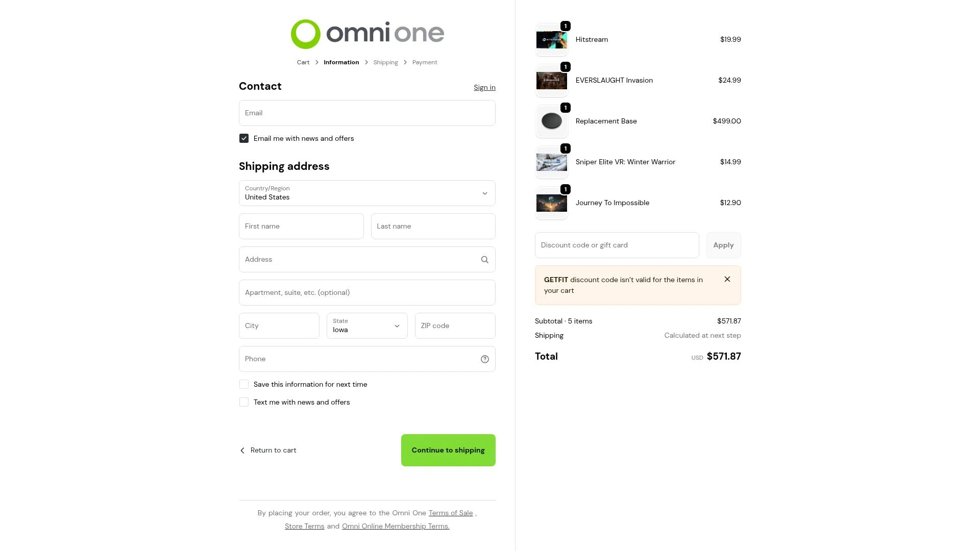Click the Replacement Base product thumbnail
Viewport: 980px width, 551px height.
click(551, 121)
